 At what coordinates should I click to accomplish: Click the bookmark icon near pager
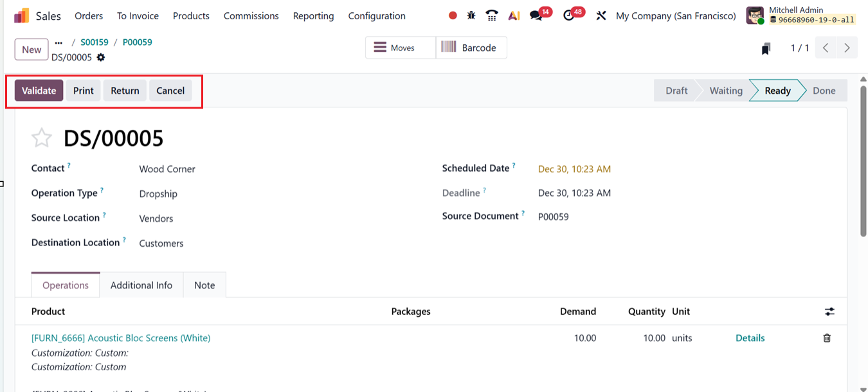pos(766,49)
